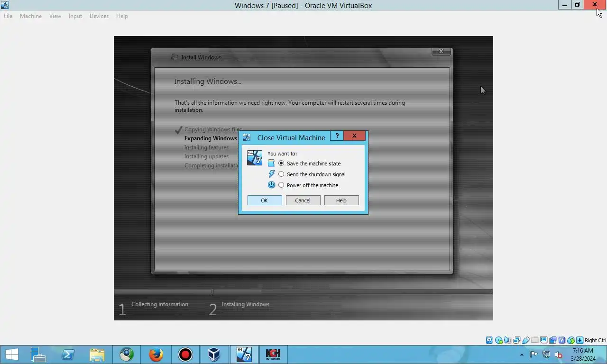The image size is (607, 364).
Task: Click the Right Ctrl host key label
Action: point(595,340)
